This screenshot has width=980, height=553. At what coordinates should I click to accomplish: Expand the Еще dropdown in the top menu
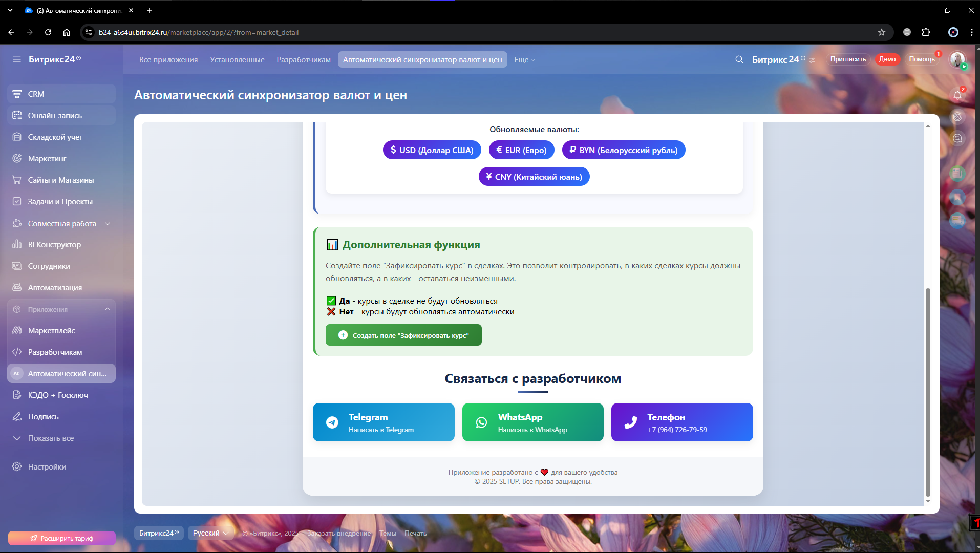pos(525,60)
